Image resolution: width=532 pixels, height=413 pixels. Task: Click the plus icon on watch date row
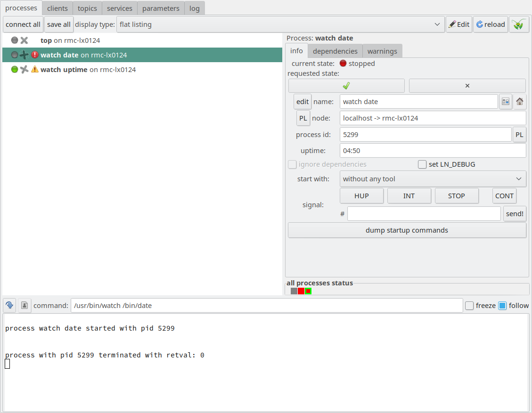24,55
